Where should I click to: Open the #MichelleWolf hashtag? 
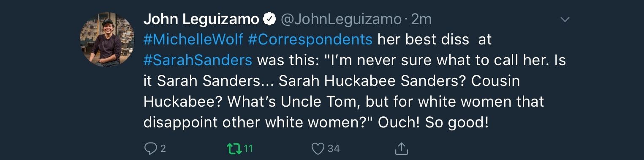coord(193,40)
